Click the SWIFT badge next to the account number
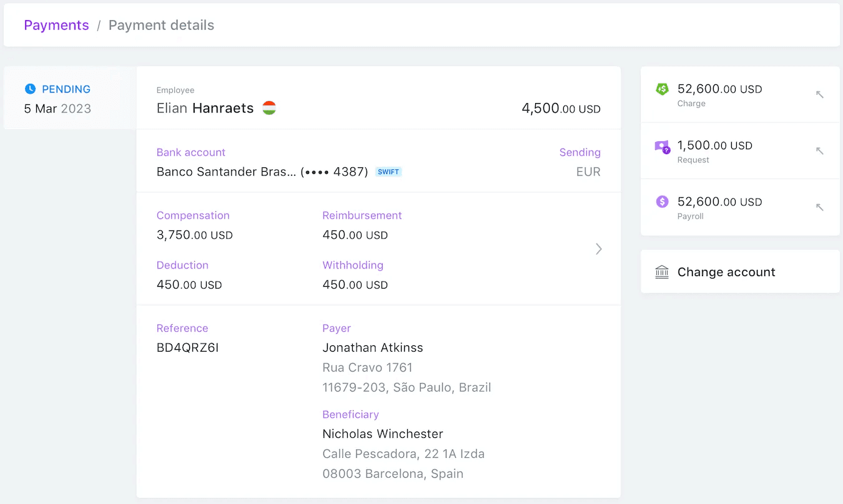Image resolution: width=843 pixels, height=504 pixels. [x=388, y=171]
